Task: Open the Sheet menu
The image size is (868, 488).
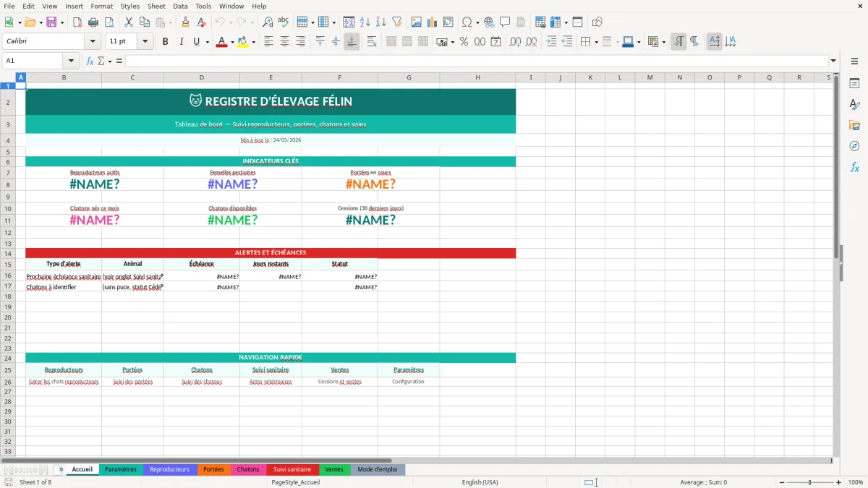Action: (156, 6)
